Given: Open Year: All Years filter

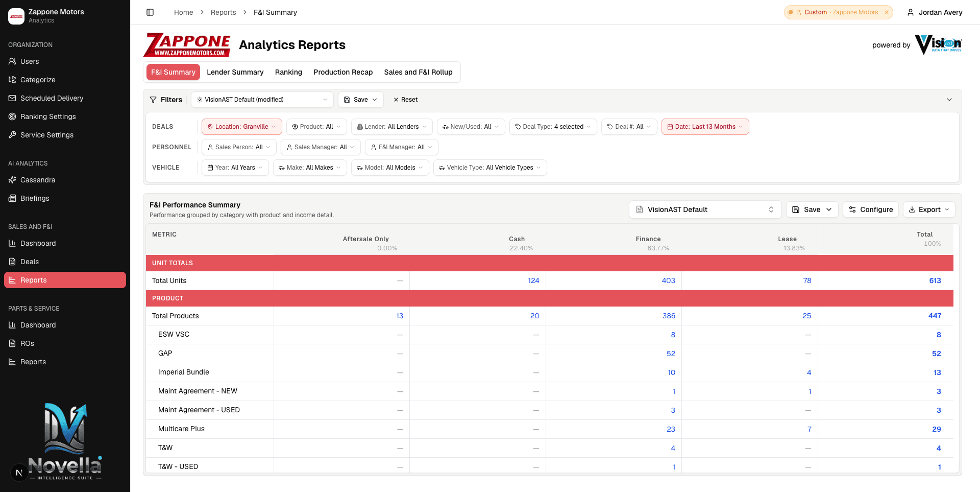Looking at the screenshot, I should (235, 168).
